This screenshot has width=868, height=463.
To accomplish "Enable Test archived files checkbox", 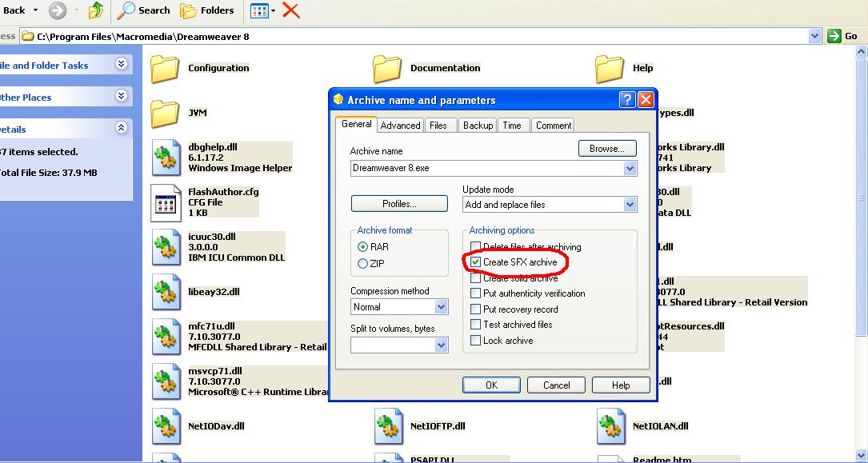I will [475, 325].
